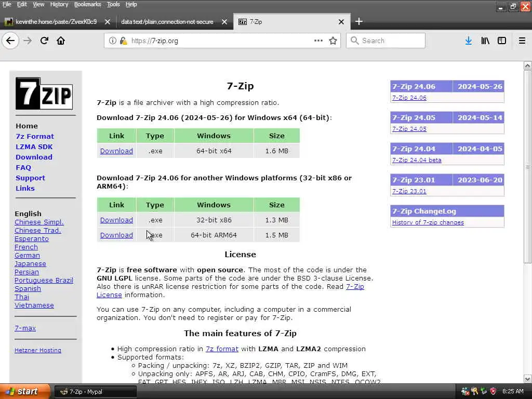Select 7-Zip - Mypal taskbar item
The image size is (532, 399).
click(x=96, y=392)
